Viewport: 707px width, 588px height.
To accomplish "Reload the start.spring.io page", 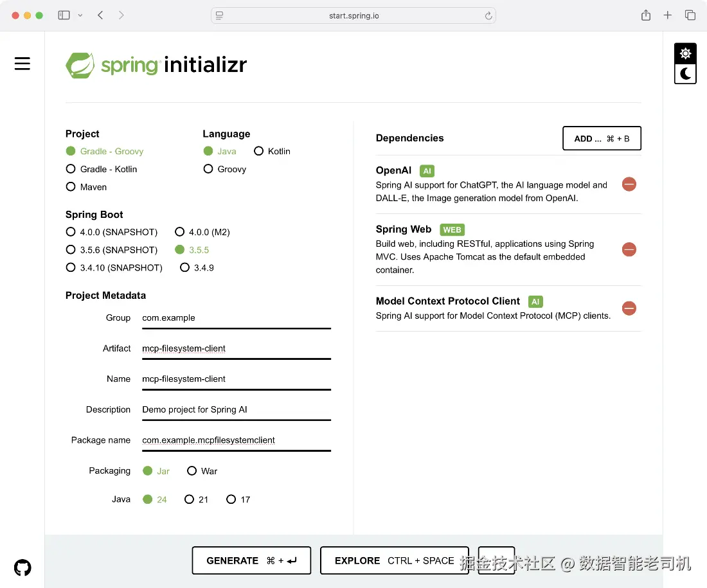I will click(488, 16).
